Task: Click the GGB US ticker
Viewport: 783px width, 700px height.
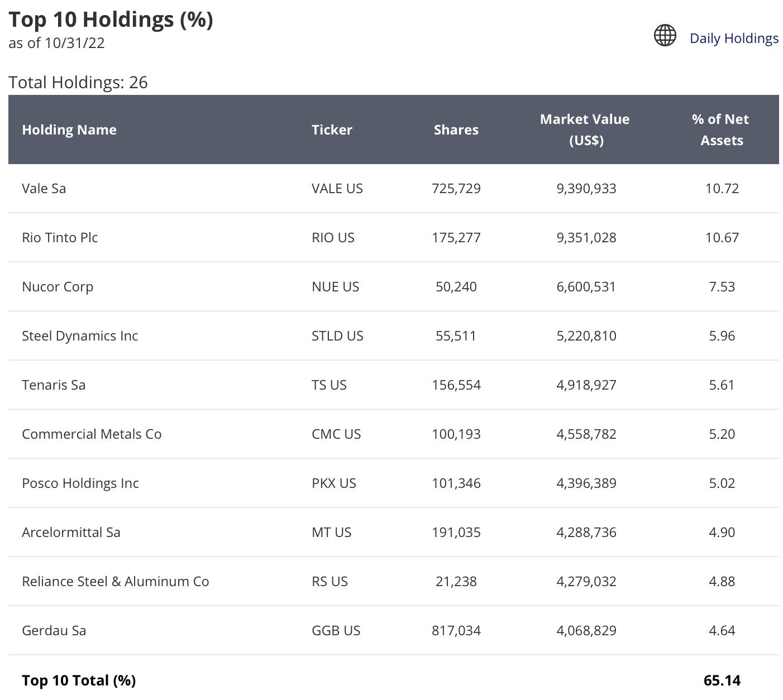Action: click(x=336, y=630)
